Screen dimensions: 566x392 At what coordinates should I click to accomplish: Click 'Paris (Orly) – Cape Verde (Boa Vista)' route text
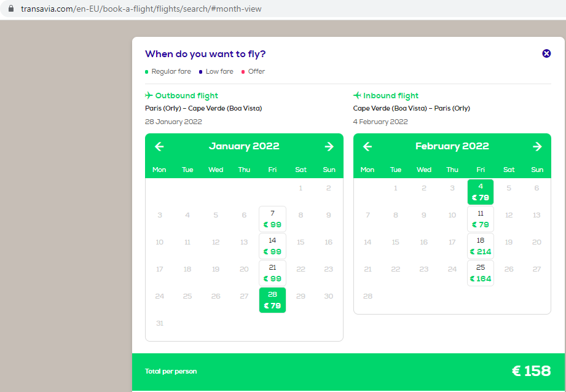(x=203, y=108)
